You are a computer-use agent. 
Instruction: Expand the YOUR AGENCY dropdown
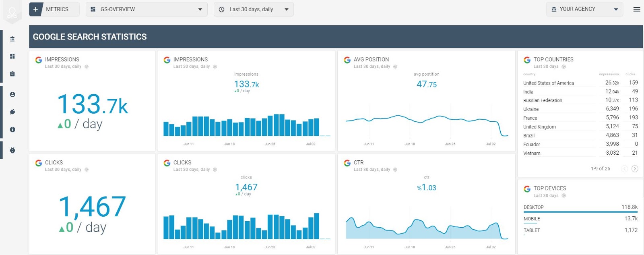click(x=584, y=9)
